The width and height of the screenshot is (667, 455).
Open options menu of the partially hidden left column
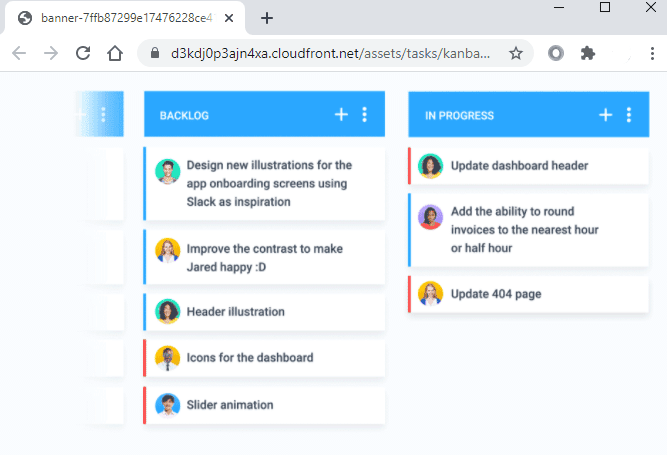(103, 114)
